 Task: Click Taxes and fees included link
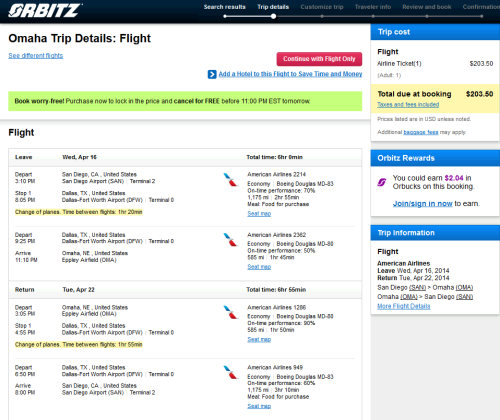[408, 105]
